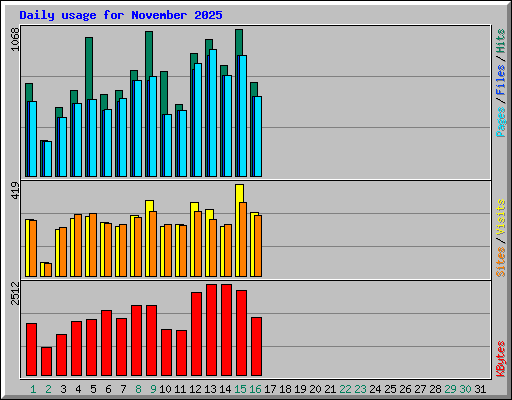
Task: Click the cyan Pages bar for day 10
Action: (x=167, y=145)
